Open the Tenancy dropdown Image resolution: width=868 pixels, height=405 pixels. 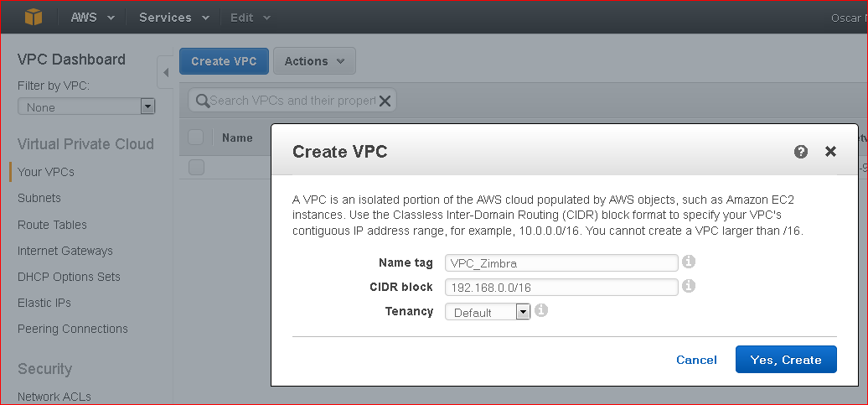488,312
